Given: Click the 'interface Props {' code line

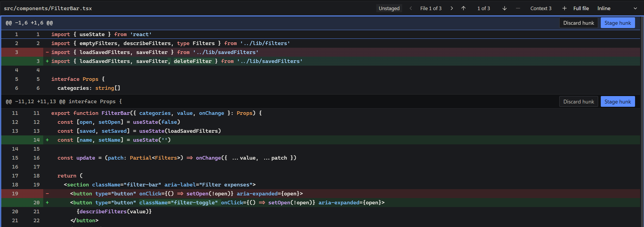Looking at the screenshot, I should (x=321, y=79).
